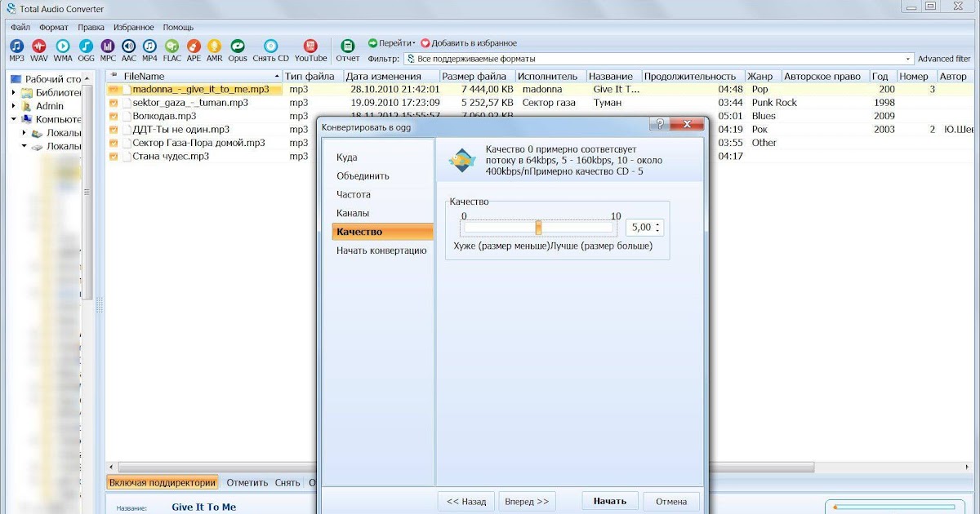980x514 pixels.
Task: Open the Избранное menu
Action: coord(135,27)
